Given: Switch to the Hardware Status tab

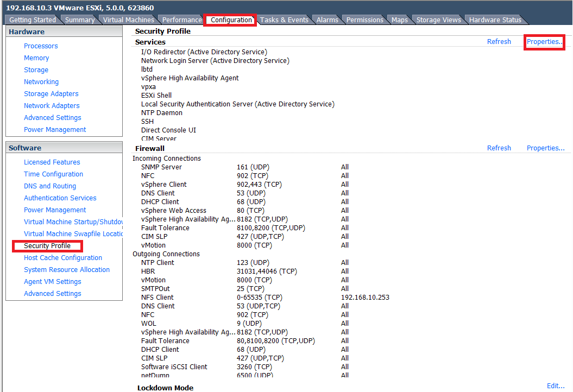Looking at the screenshot, I should [x=495, y=20].
